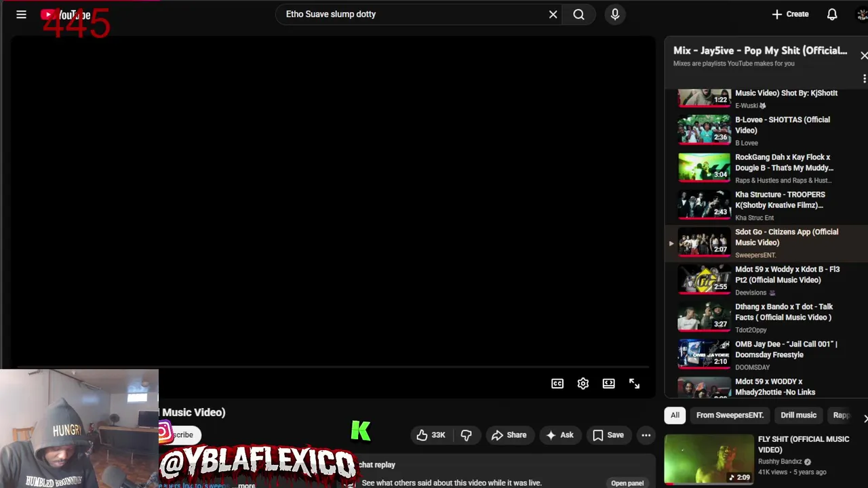The height and width of the screenshot is (488, 868).
Task: Open notifications bell
Action: tap(832, 14)
